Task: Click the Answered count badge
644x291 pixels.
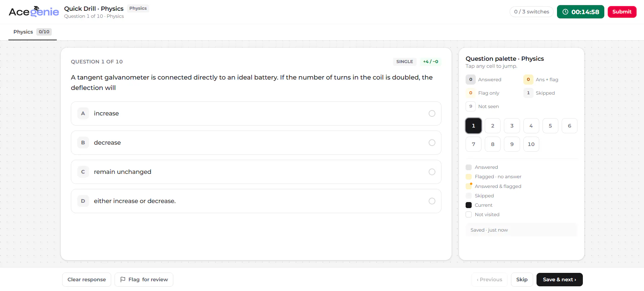Action: click(471, 80)
